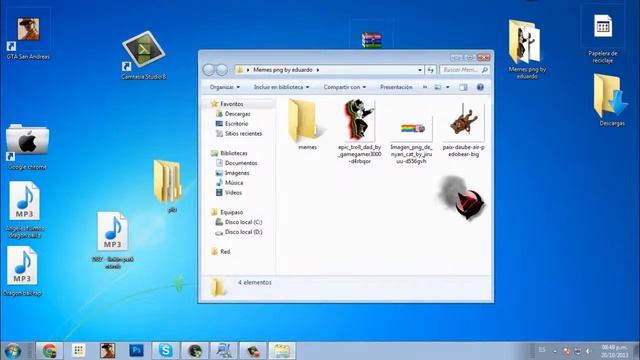Select Favoritos in the navigation pane
The image size is (640, 360).
pos(231,104)
